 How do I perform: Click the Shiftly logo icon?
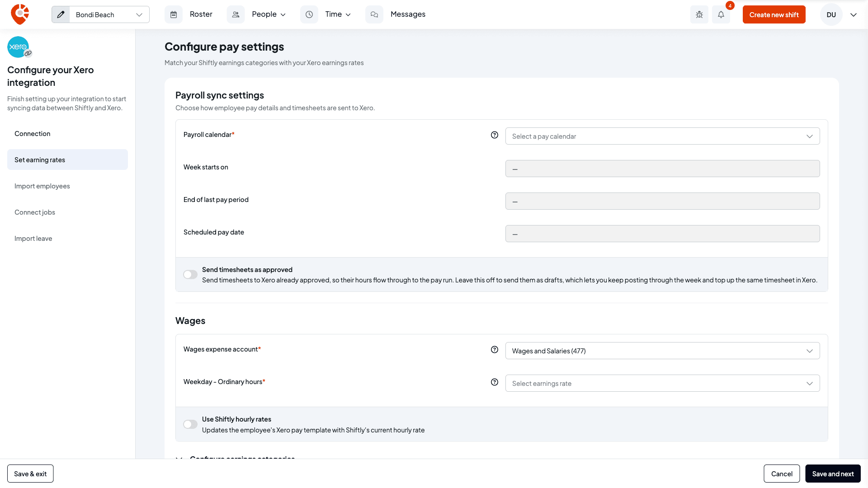(20, 14)
